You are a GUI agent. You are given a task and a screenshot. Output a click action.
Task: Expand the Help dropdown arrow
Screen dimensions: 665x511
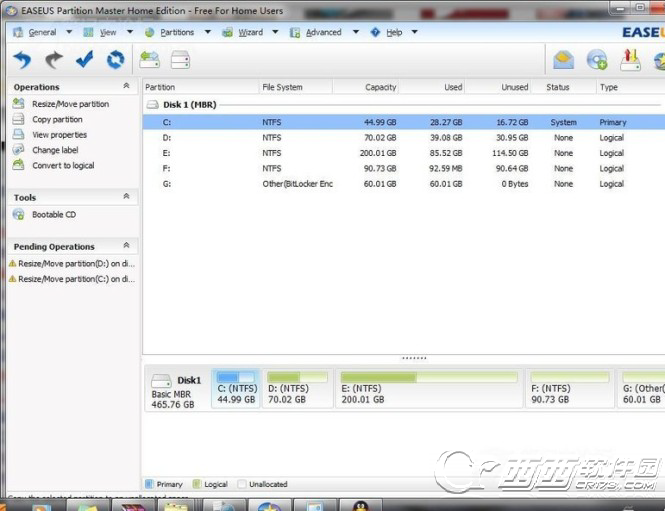tap(415, 32)
